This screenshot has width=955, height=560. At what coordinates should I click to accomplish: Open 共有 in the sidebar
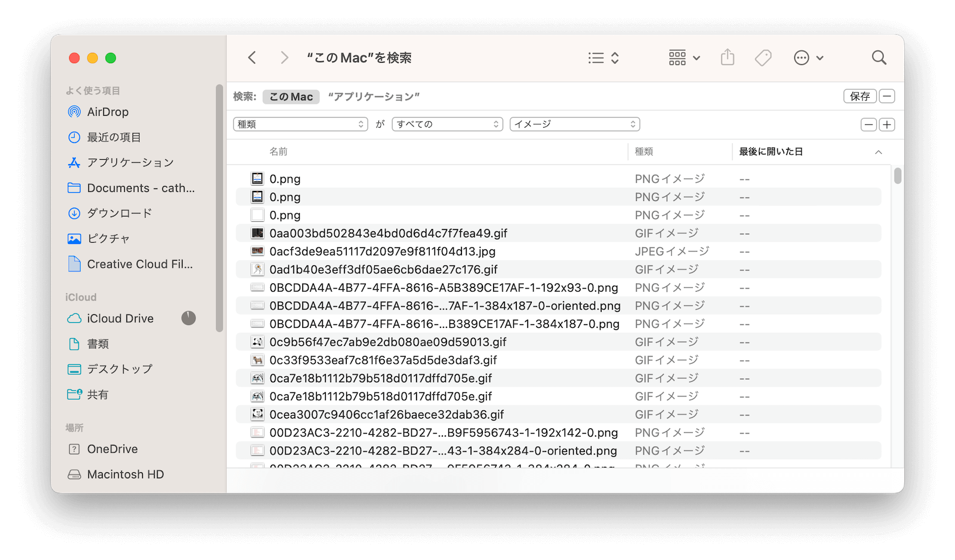pyautogui.click(x=88, y=394)
